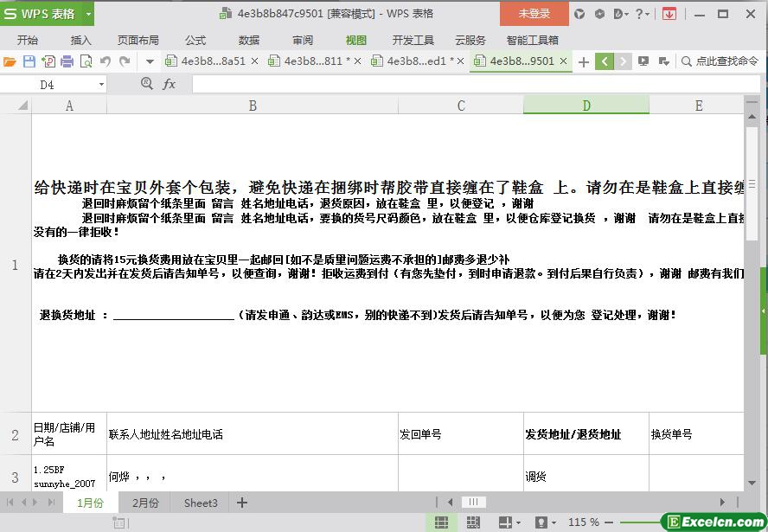Select column C header
768x532 pixels.
point(460,106)
